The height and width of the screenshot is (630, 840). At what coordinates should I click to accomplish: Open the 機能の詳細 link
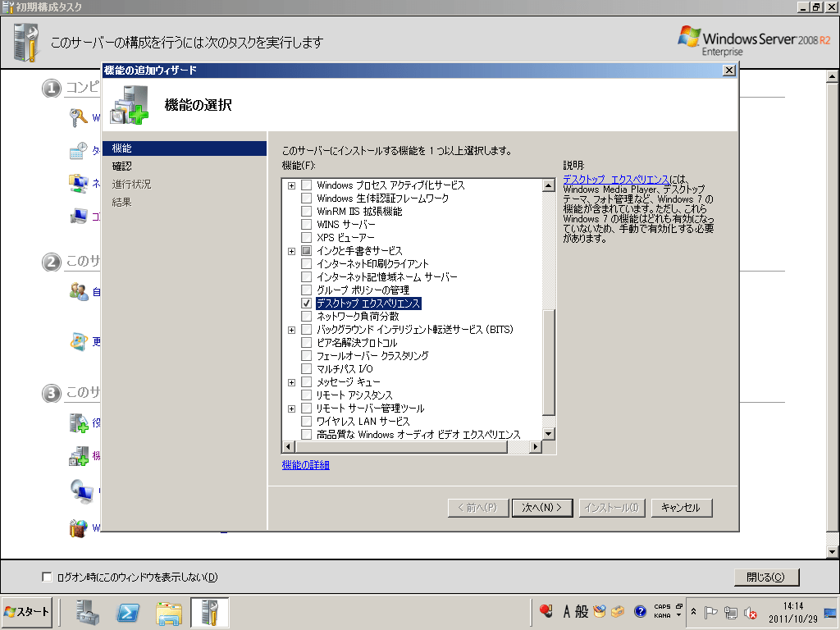[305, 465]
